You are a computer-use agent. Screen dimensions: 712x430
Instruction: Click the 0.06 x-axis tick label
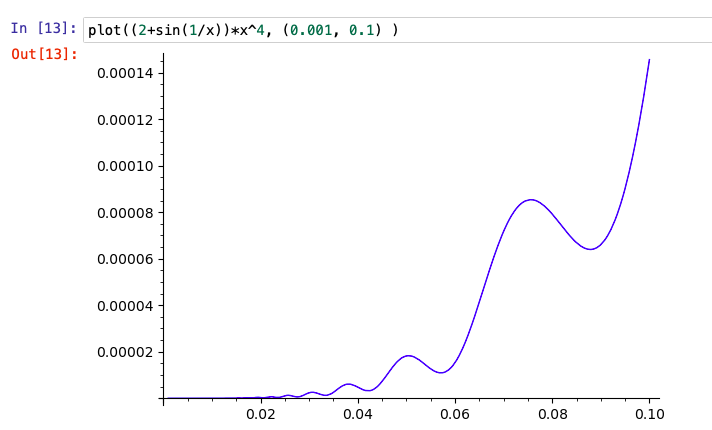pyautogui.click(x=455, y=414)
